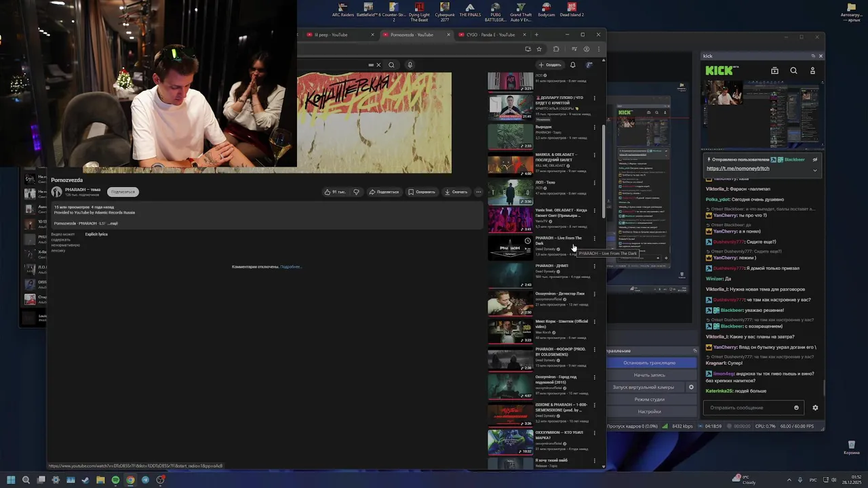Open PHARAOH – тема channel name

pyautogui.click(x=83, y=189)
